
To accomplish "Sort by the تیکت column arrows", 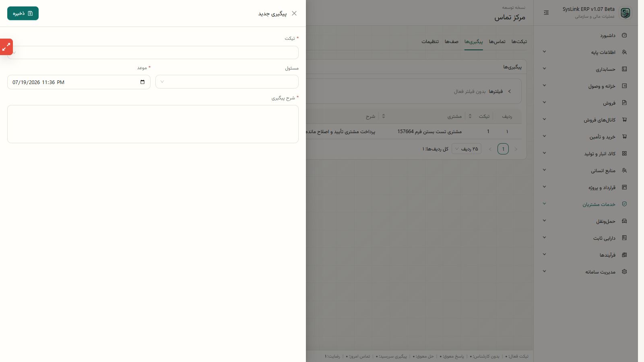I will pos(470,116).
